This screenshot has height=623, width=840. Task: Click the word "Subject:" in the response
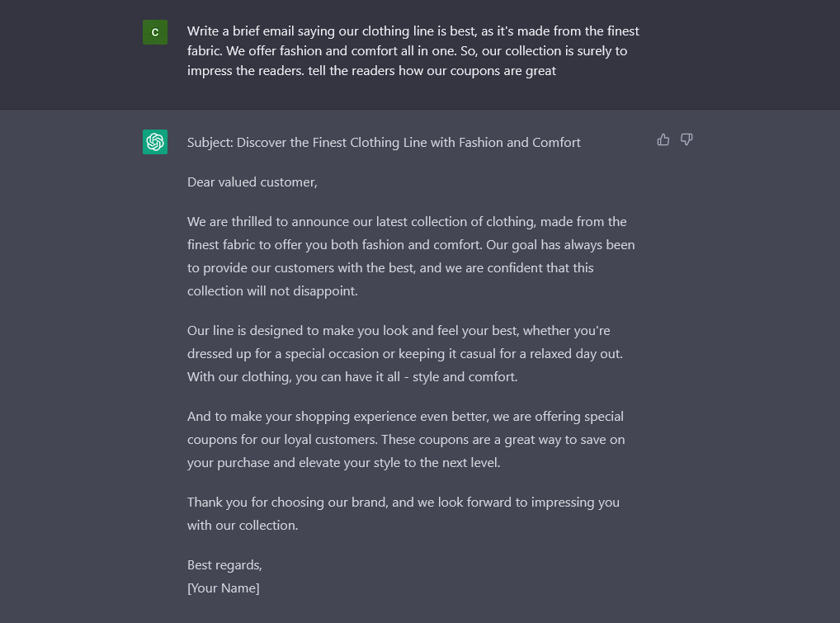point(210,143)
